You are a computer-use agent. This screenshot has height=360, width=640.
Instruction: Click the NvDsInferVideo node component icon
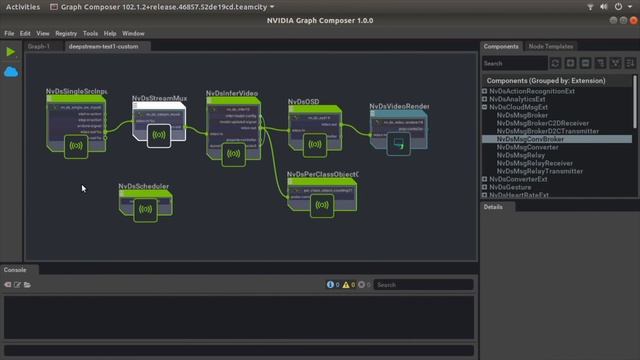tap(233, 154)
